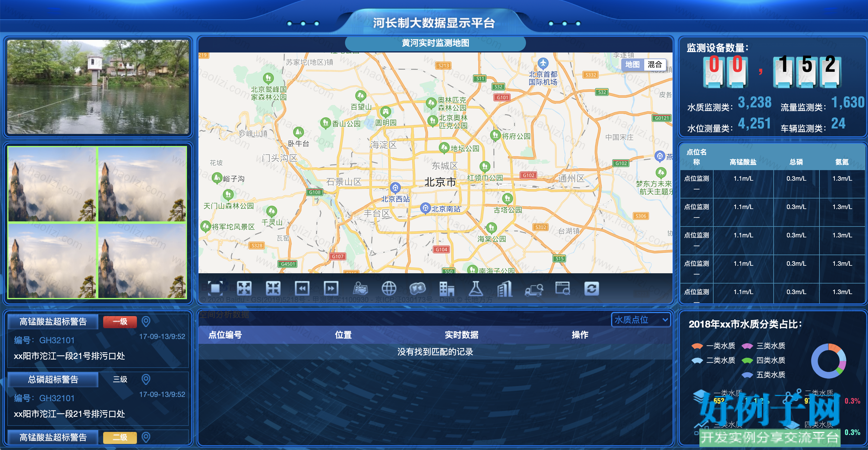Click the 圆明园 landmark marker on the map
Image resolution: width=868 pixels, height=450 pixels.
(x=385, y=112)
